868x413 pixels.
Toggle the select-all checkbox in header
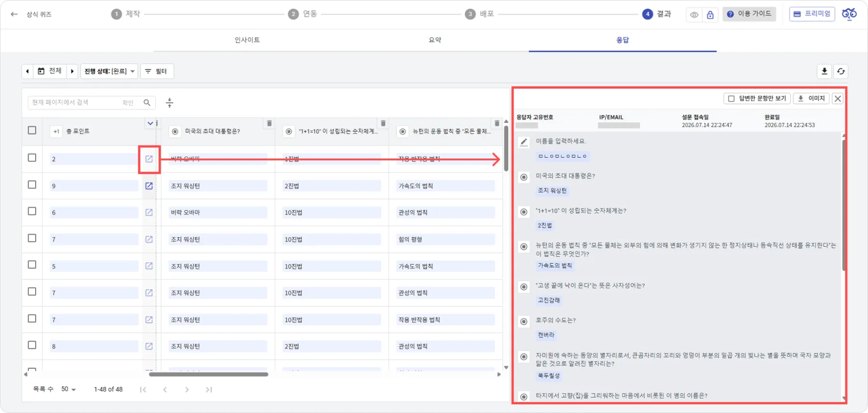click(32, 130)
